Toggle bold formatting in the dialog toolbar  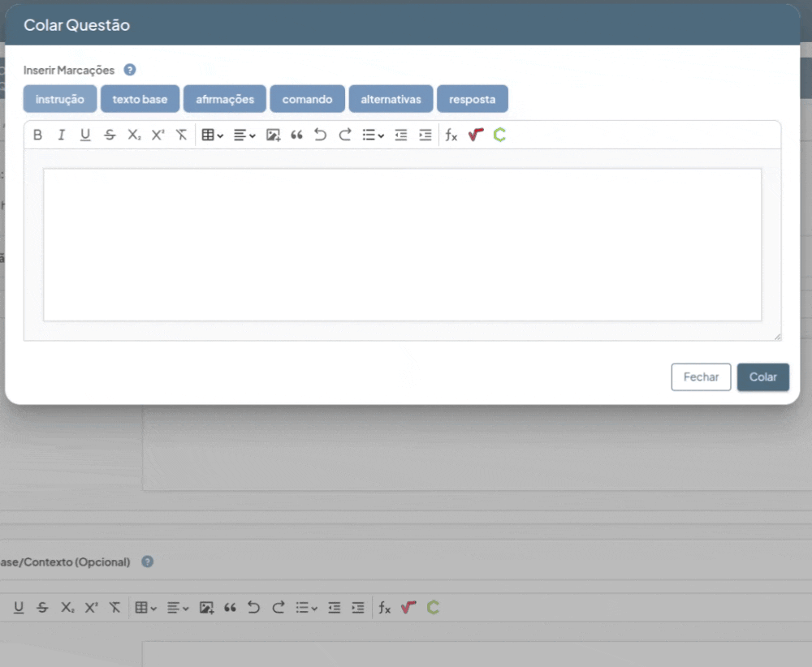pyautogui.click(x=37, y=136)
